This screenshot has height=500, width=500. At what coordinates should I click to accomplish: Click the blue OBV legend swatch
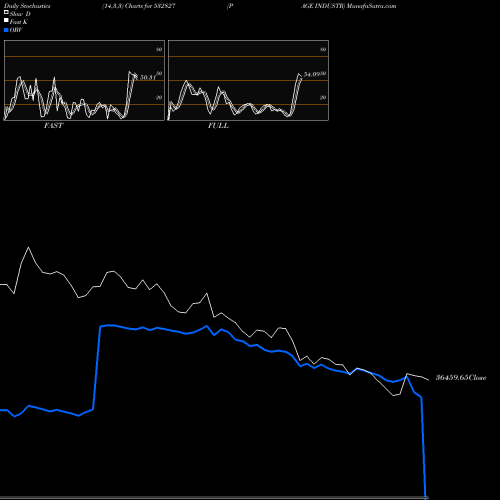click(6, 30)
